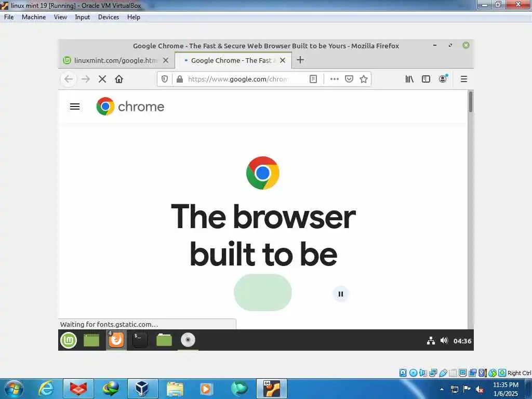The image size is (532, 399).
Task: Open the Chrome site navigation menu
Action: tap(75, 107)
